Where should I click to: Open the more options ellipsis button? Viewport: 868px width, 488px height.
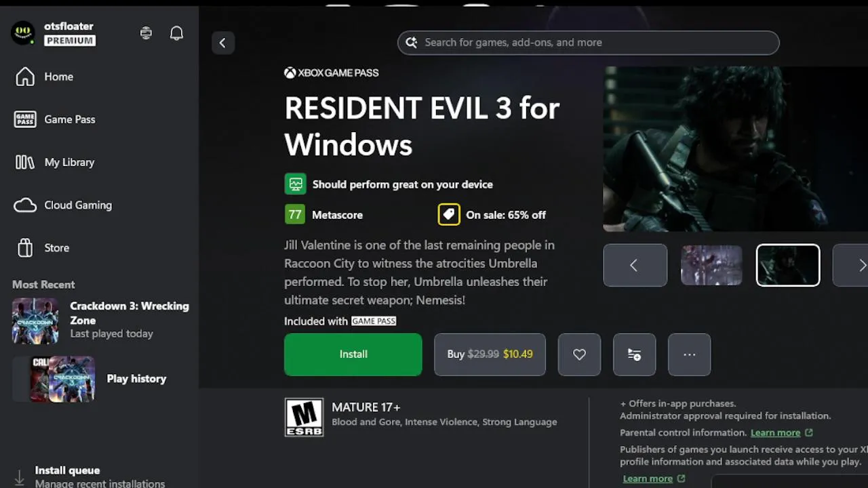(x=690, y=354)
